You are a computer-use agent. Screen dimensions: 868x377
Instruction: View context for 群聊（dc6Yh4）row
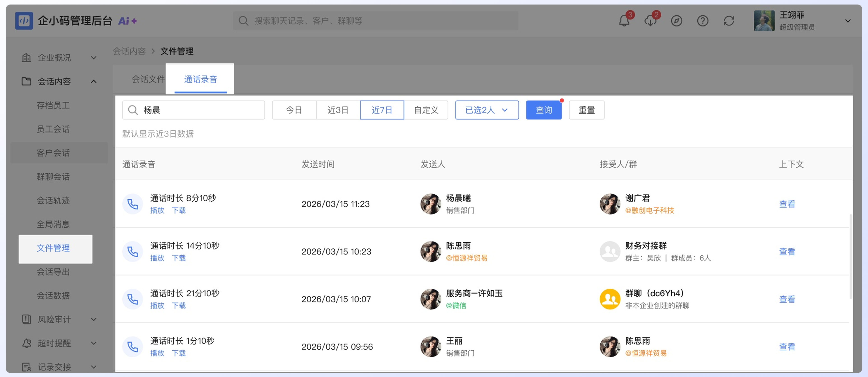pos(787,299)
